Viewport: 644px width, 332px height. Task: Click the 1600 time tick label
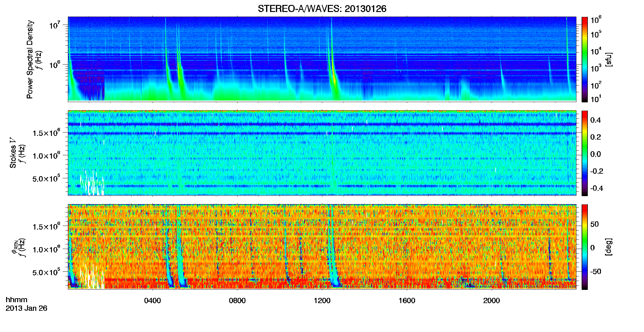(x=407, y=301)
